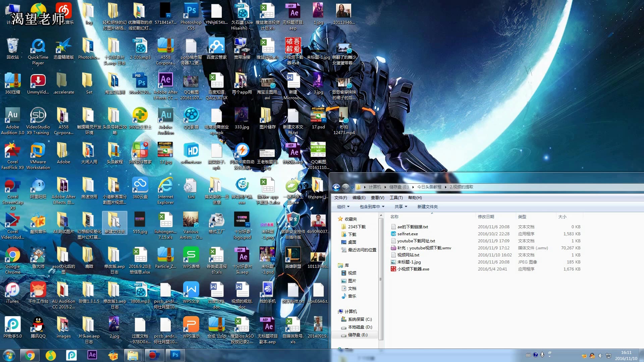Open After Effects from the taskbar
Screen dimensions: 644x362
pyautogui.click(x=92, y=355)
